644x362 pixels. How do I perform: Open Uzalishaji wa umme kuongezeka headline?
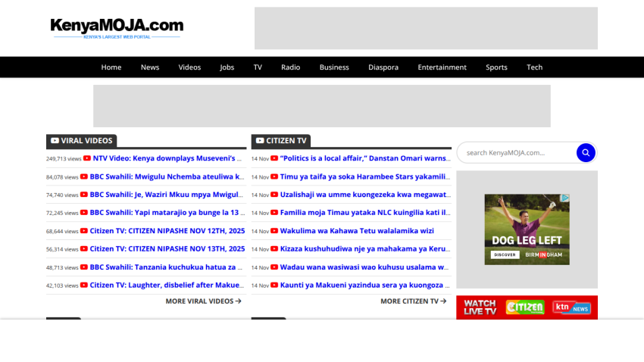pos(365,195)
